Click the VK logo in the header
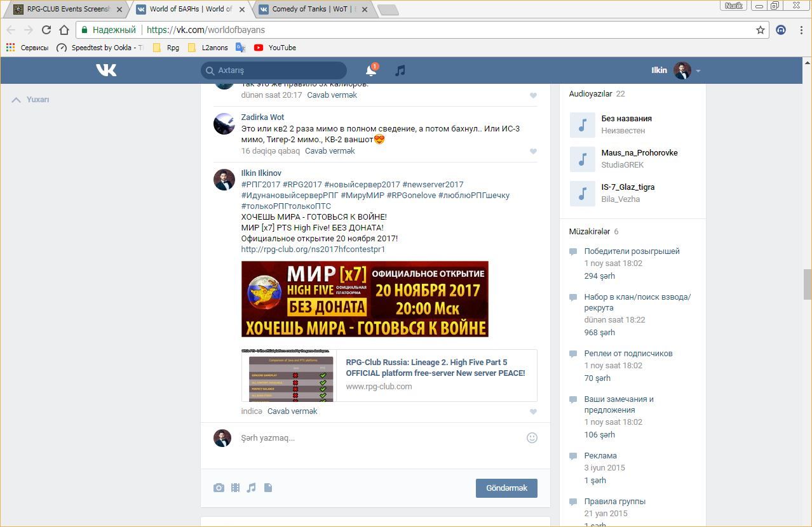The image size is (812, 527). (x=106, y=70)
